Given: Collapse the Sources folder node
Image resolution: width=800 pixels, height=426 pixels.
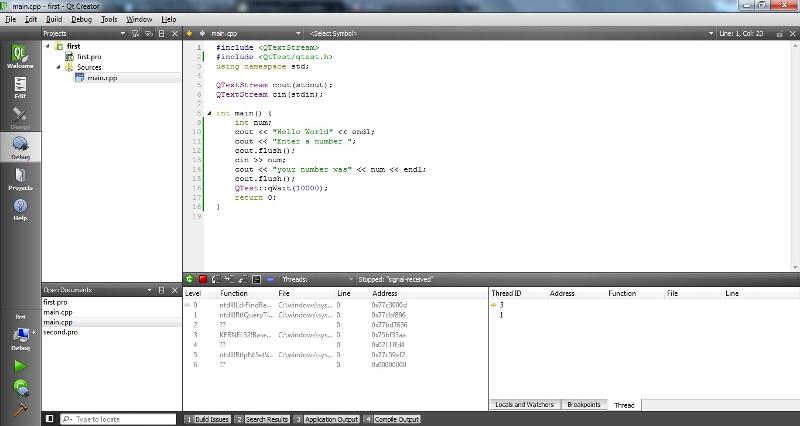Looking at the screenshot, I should point(59,67).
